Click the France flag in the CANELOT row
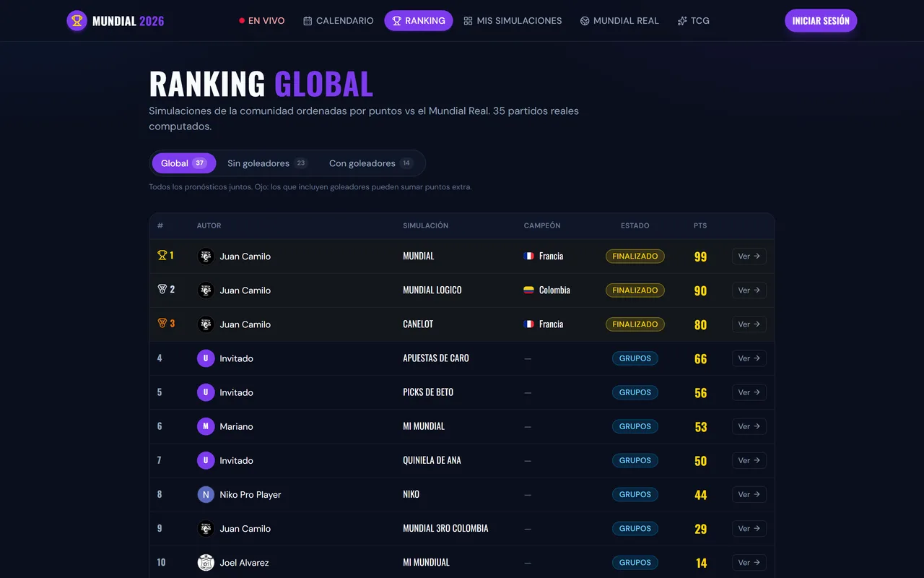This screenshot has height=578, width=924. [529, 324]
